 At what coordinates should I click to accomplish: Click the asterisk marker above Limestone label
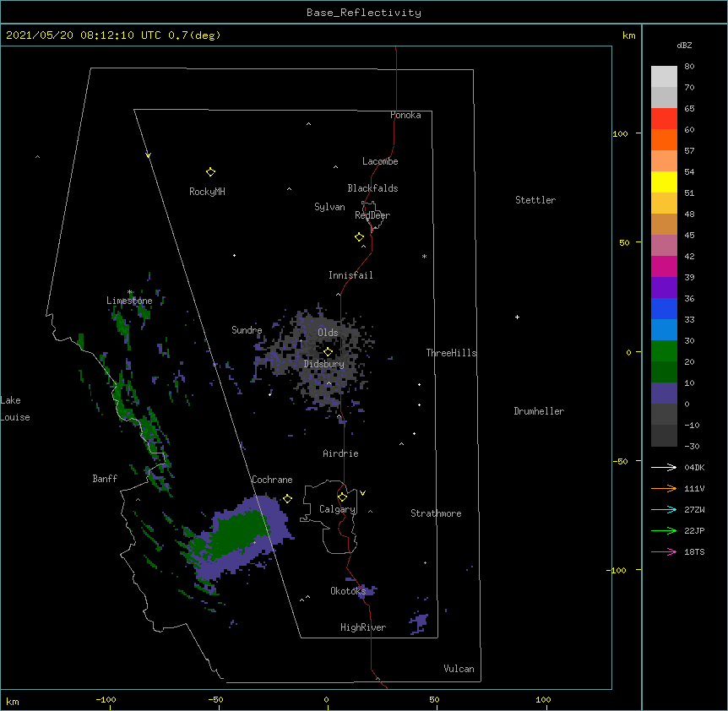[130, 292]
